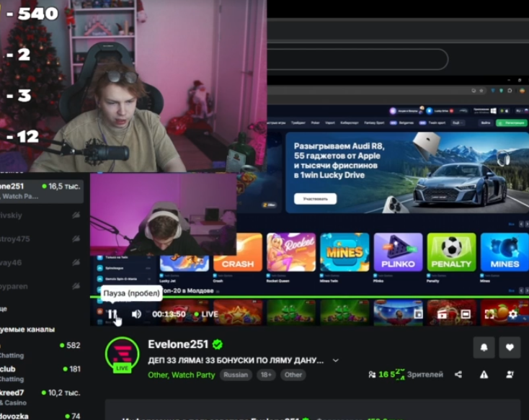Share the stream via share icon

pos(458,375)
